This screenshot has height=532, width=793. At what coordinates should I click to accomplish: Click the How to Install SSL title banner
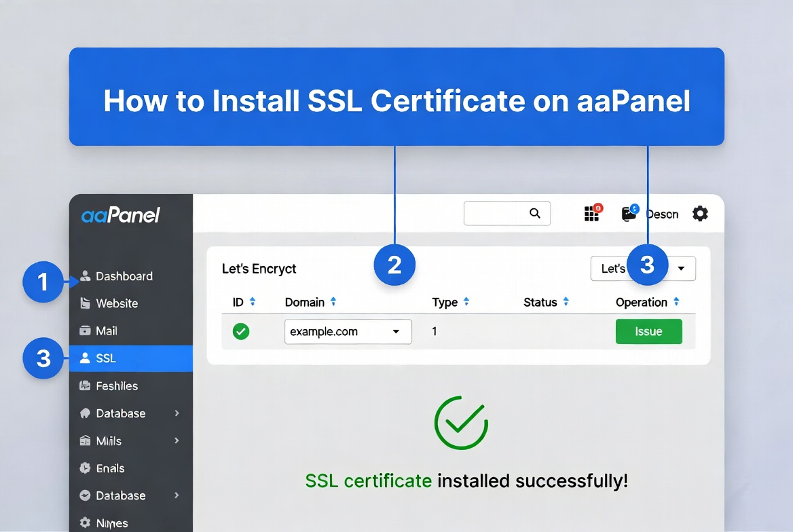pyautogui.click(x=396, y=96)
